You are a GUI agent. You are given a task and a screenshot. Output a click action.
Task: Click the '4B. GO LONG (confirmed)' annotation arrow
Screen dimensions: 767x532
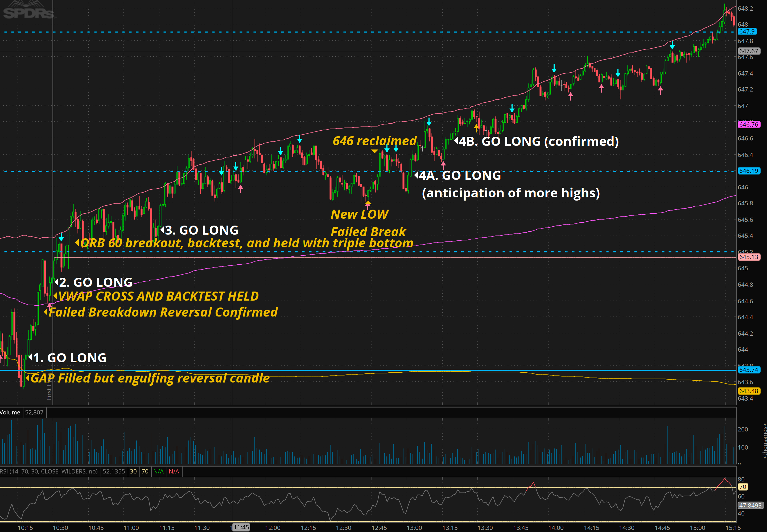(456, 141)
